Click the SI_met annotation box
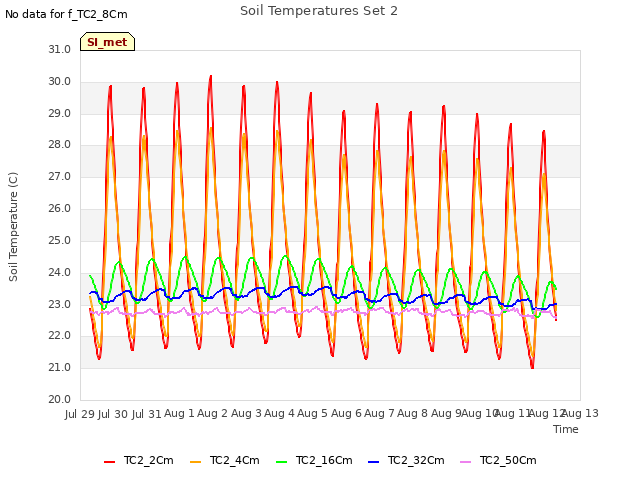Image resolution: width=640 pixels, height=480 pixels. pos(107,42)
